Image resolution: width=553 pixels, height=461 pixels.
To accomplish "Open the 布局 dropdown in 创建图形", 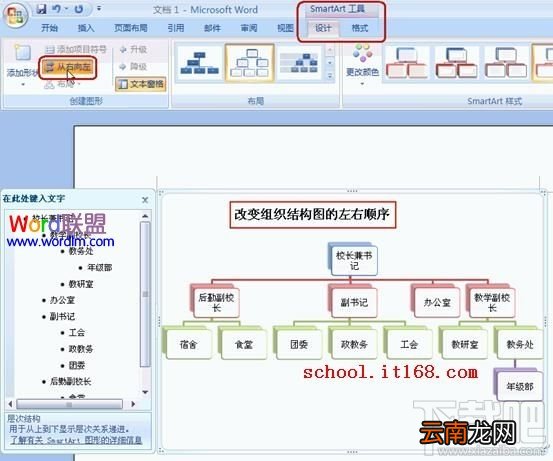I will 62,84.
